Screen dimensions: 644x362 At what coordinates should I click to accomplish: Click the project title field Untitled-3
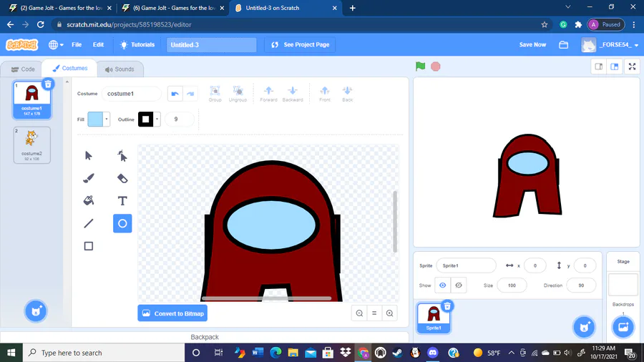pos(211,45)
